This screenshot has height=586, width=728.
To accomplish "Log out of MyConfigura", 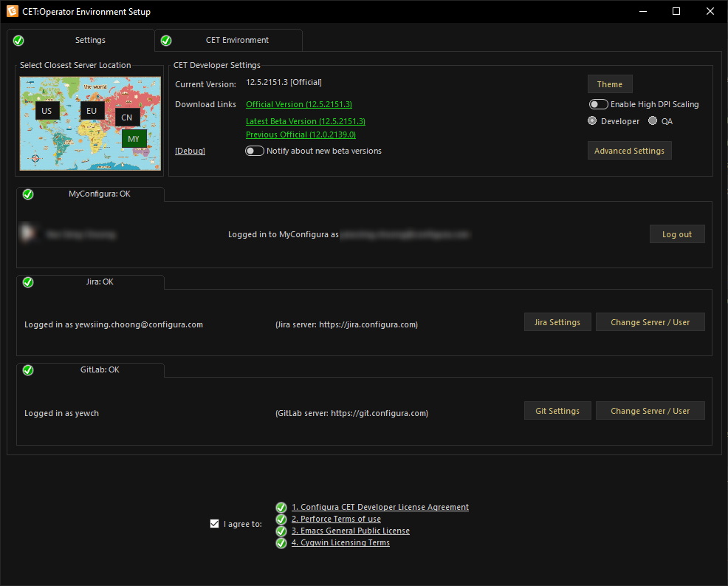I will pos(677,234).
